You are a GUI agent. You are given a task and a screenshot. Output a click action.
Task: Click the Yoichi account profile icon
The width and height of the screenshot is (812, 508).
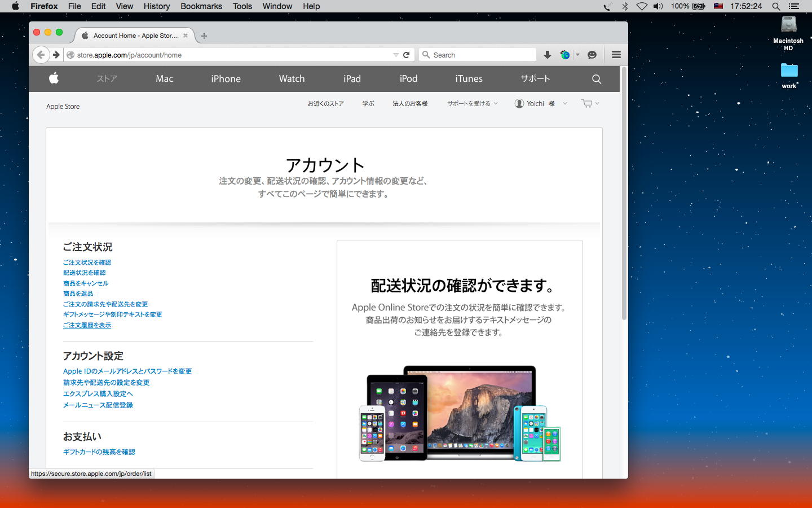click(519, 103)
